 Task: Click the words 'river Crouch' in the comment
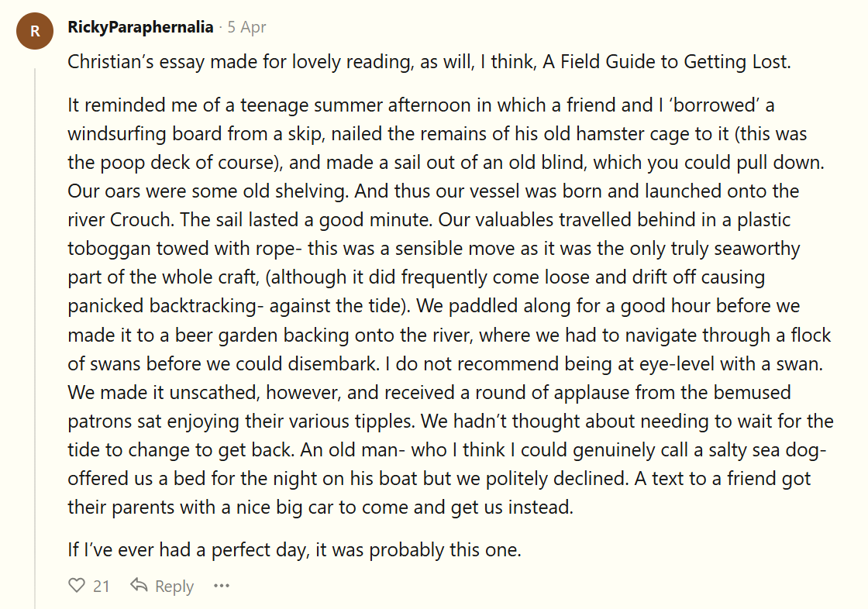click(x=120, y=219)
